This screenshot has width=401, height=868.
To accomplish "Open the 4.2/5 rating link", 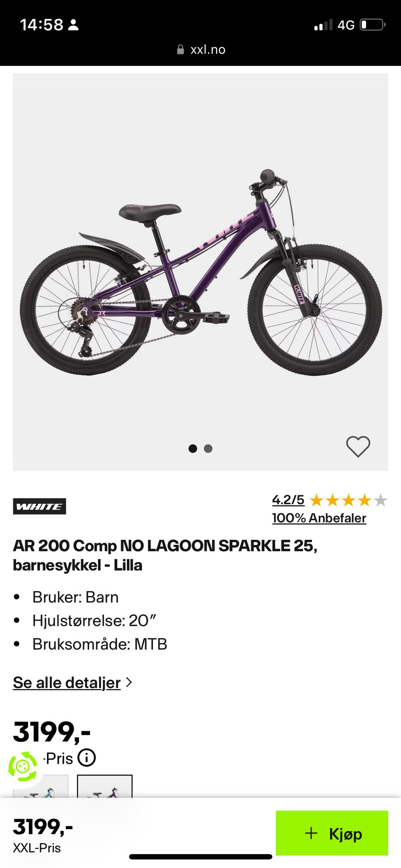I will 288,499.
